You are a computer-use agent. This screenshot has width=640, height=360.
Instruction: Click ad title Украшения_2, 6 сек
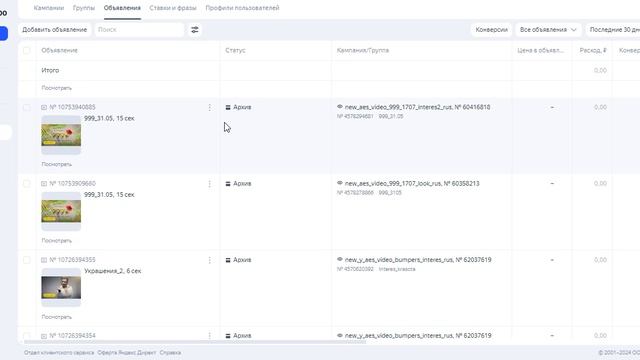tap(113, 271)
